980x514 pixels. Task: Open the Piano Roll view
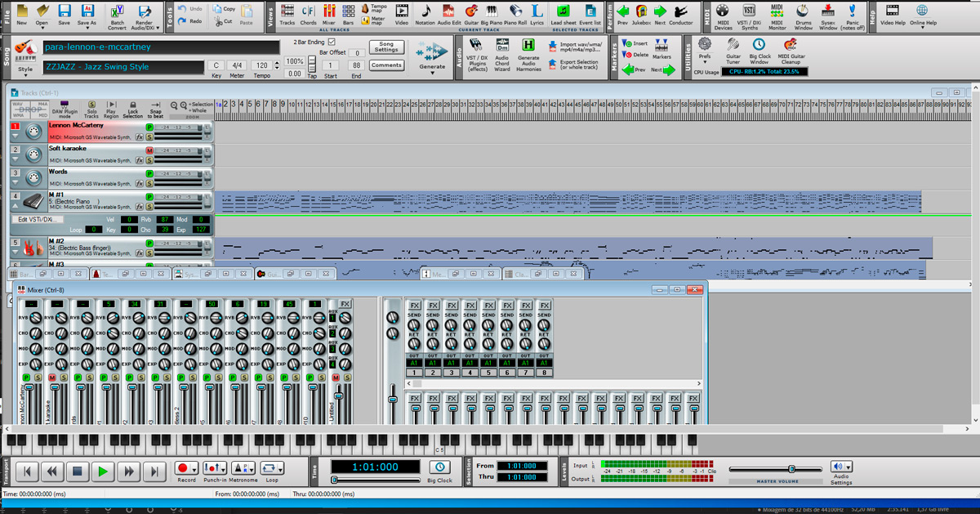click(x=517, y=11)
